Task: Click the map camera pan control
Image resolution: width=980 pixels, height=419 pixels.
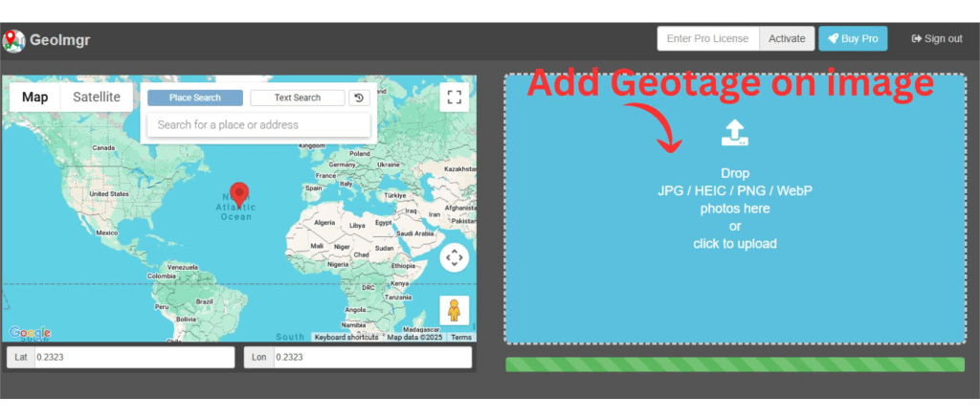Action: 455,257
